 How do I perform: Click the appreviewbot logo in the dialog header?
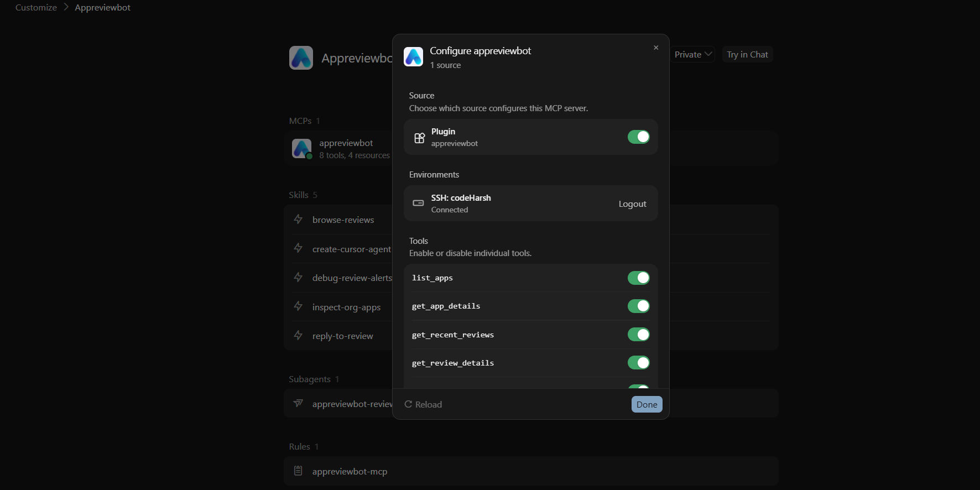point(413,56)
